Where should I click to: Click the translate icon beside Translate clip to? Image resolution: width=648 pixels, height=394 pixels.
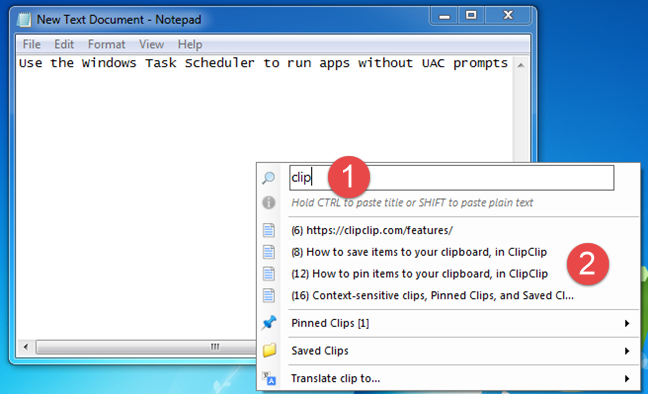pyautogui.click(x=269, y=378)
